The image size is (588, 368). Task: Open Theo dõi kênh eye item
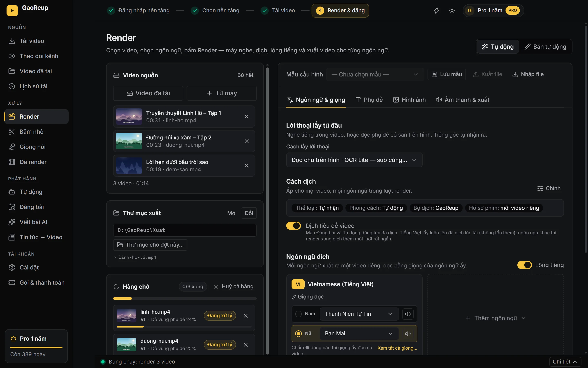coord(37,56)
